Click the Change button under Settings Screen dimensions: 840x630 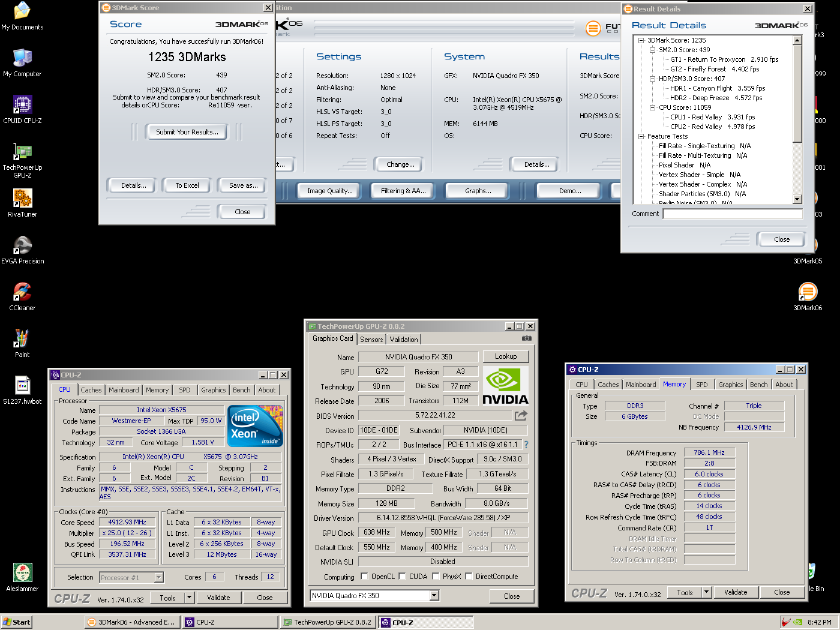[x=400, y=164]
